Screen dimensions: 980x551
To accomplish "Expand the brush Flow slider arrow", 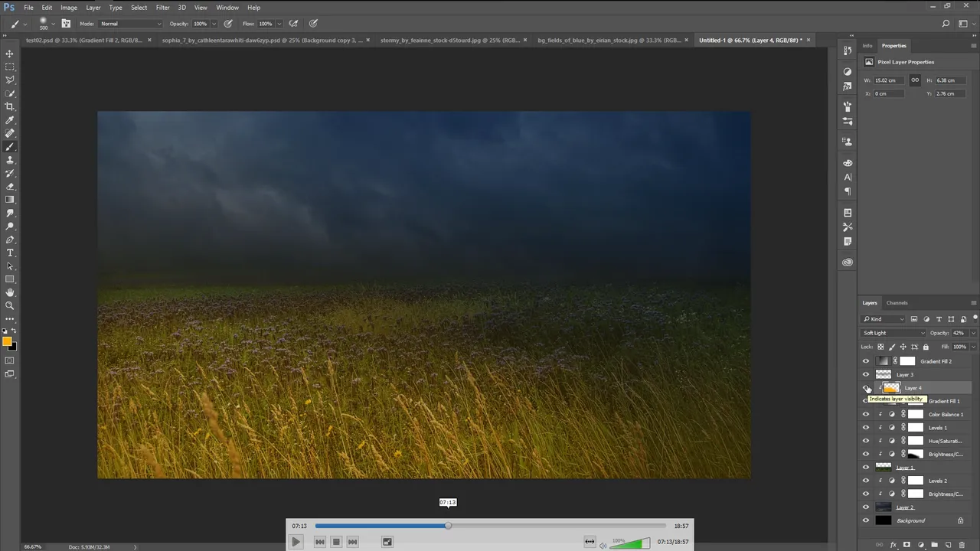I will (279, 24).
